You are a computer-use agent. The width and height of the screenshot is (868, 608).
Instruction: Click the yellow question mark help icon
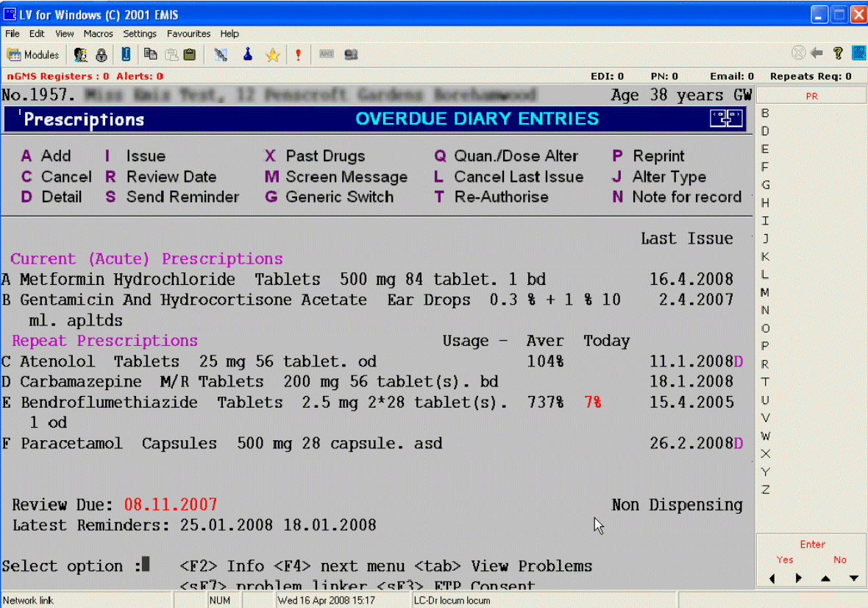tap(838, 53)
